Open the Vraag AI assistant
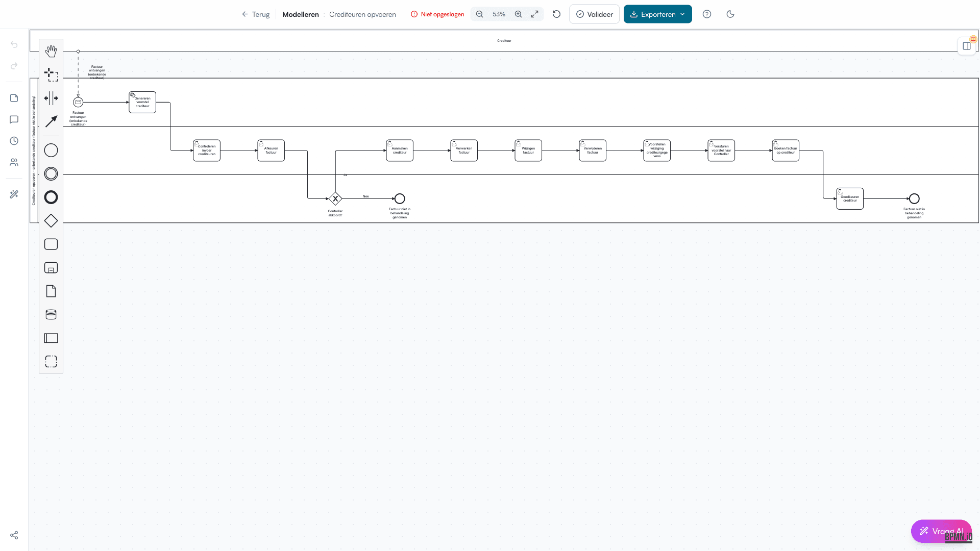The height and width of the screenshot is (551, 980). pos(941,531)
